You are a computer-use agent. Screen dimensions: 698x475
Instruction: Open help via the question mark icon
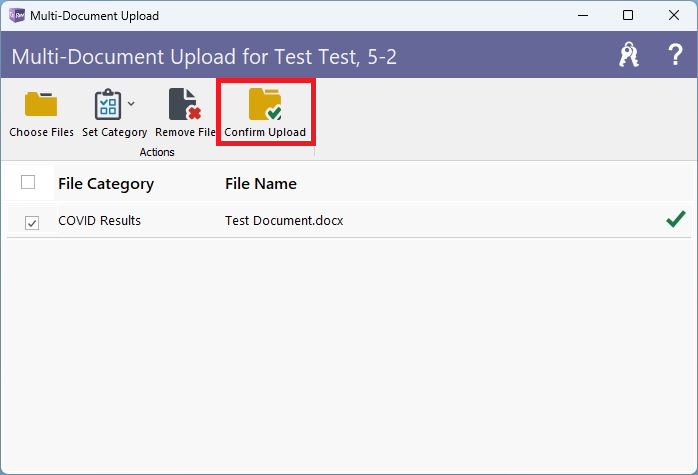click(x=675, y=55)
